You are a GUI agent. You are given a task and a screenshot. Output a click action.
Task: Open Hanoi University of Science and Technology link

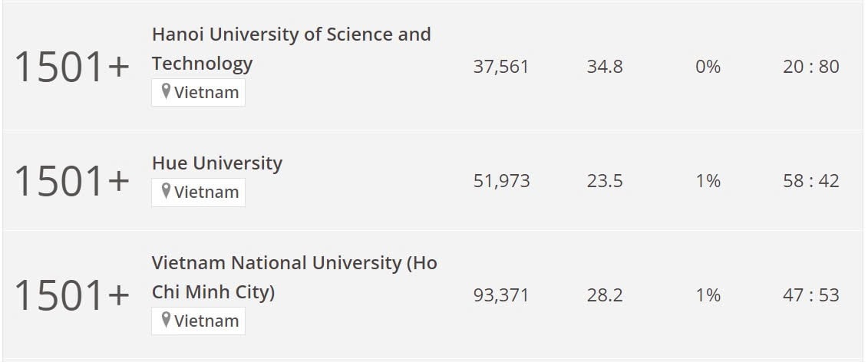tap(291, 49)
